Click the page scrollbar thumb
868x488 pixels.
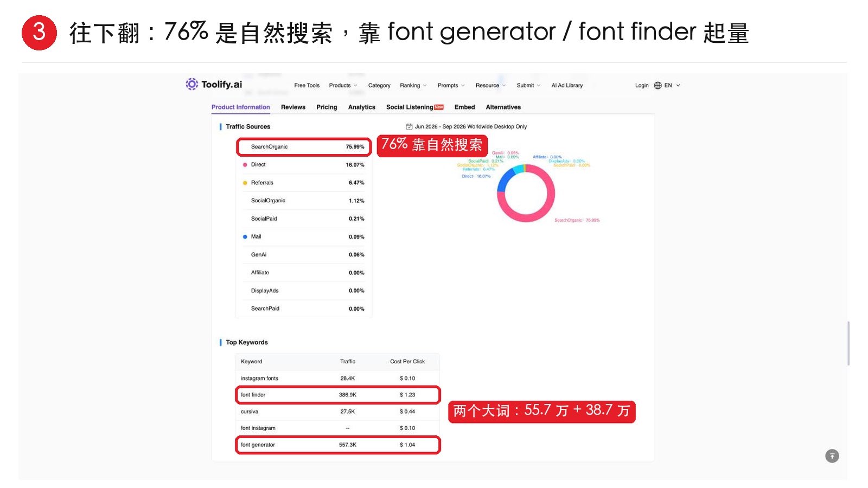[x=848, y=343]
